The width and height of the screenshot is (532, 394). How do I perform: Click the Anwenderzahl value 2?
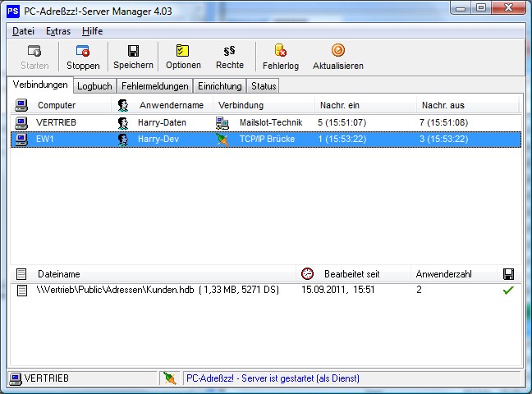pos(419,290)
